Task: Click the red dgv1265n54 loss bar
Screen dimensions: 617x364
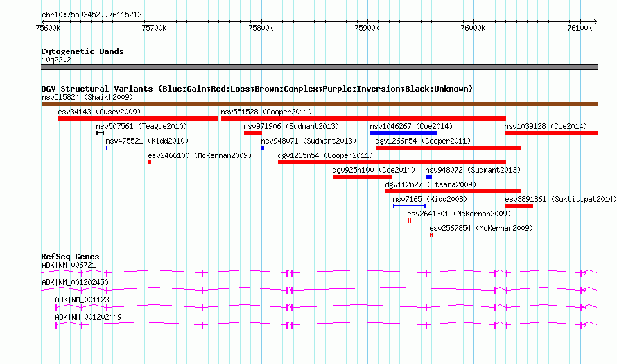Action: tap(392, 162)
